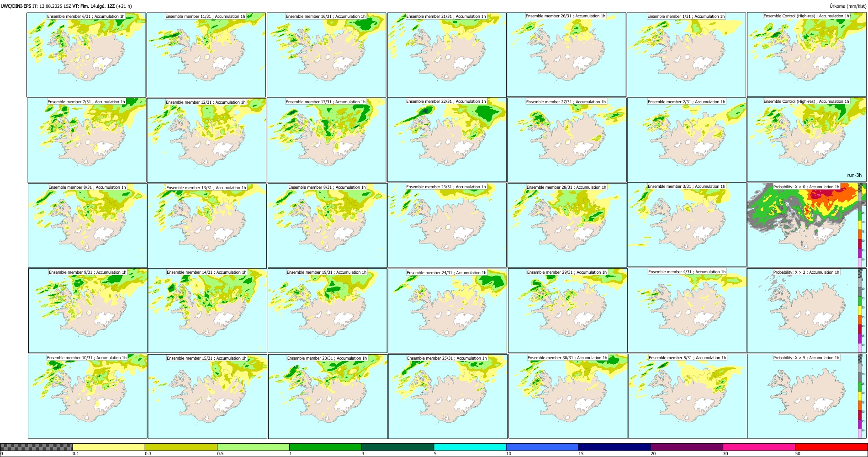
Task: Click the 'UWC/DINI-EPS' header text
Action: (16, 6)
